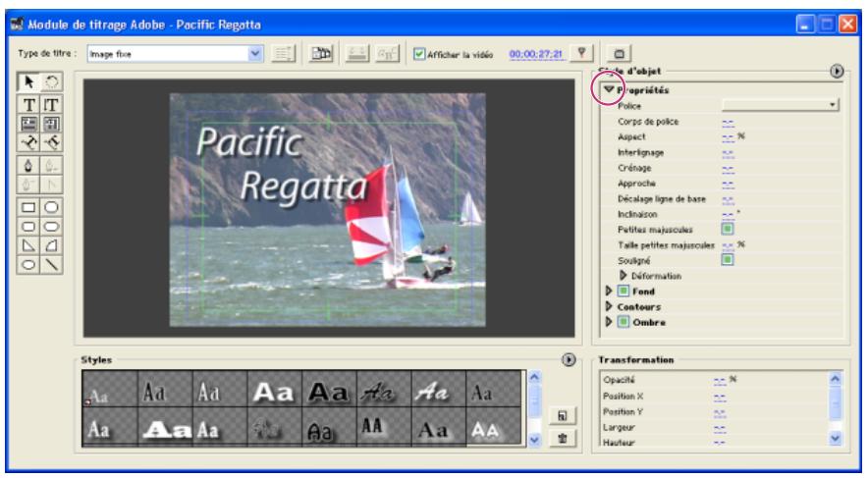Select the Convert Anchor Point tool

click(51, 185)
